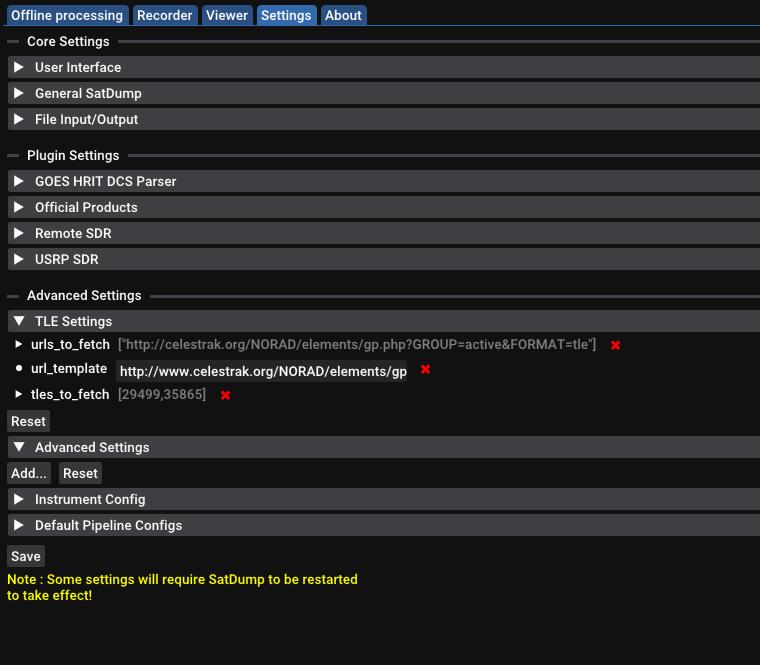Select the Settings tab
The width and height of the screenshot is (760, 665).
(286, 16)
